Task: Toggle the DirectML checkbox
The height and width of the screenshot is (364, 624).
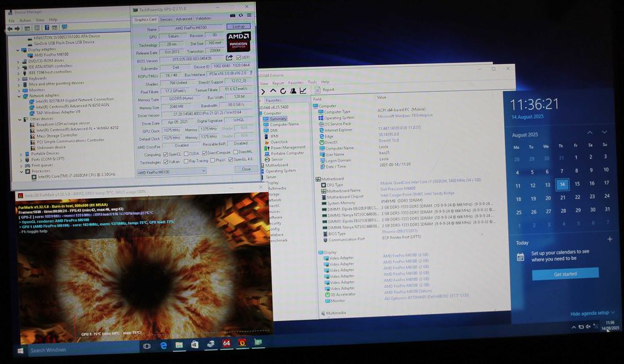Action: tap(235, 152)
